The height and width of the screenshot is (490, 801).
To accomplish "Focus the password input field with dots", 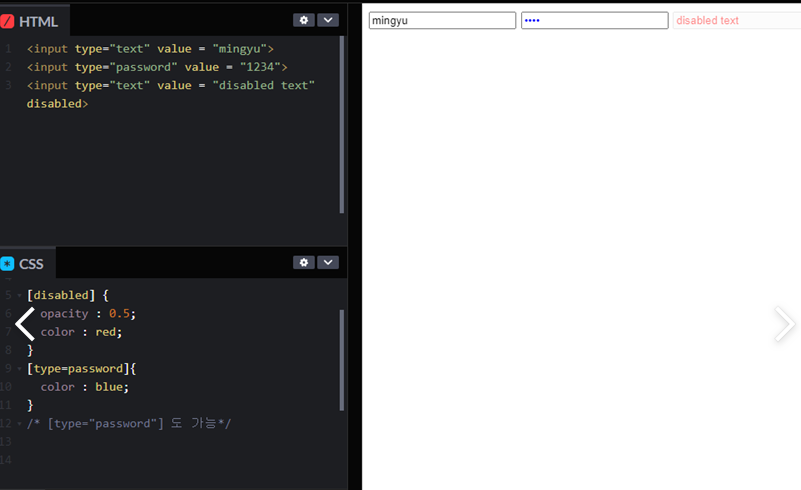I will [x=595, y=20].
